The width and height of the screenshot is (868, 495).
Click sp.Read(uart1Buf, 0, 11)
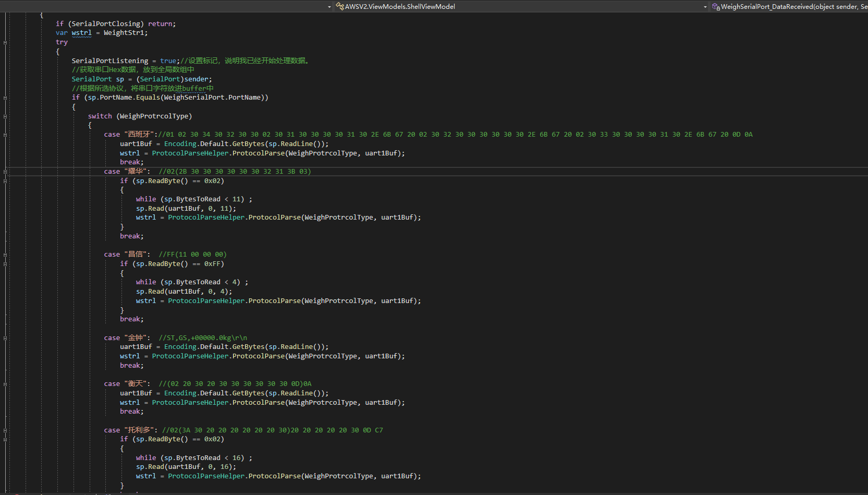click(x=184, y=209)
